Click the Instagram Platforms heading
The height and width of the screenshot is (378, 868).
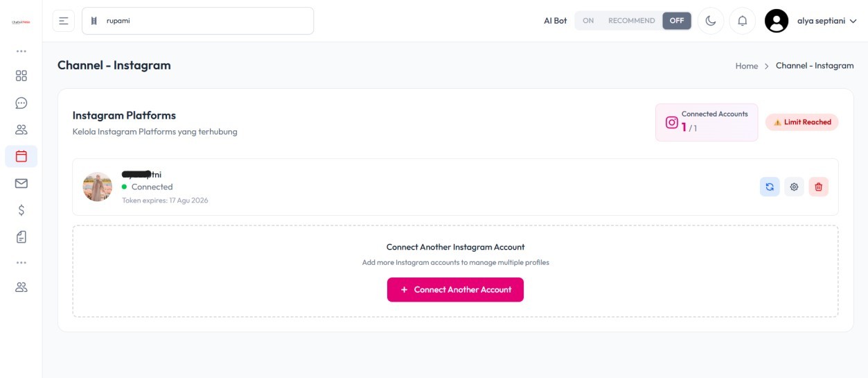[x=124, y=116]
